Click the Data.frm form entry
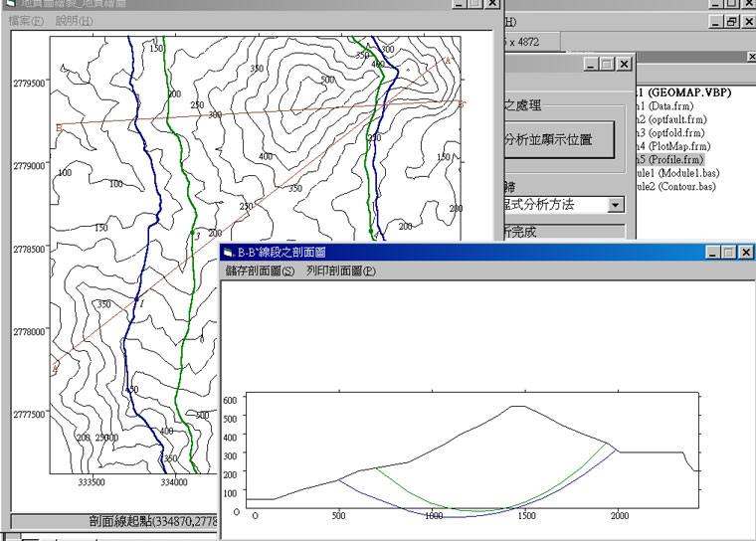The height and width of the screenshot is (541, 756). tap(666, 105)
